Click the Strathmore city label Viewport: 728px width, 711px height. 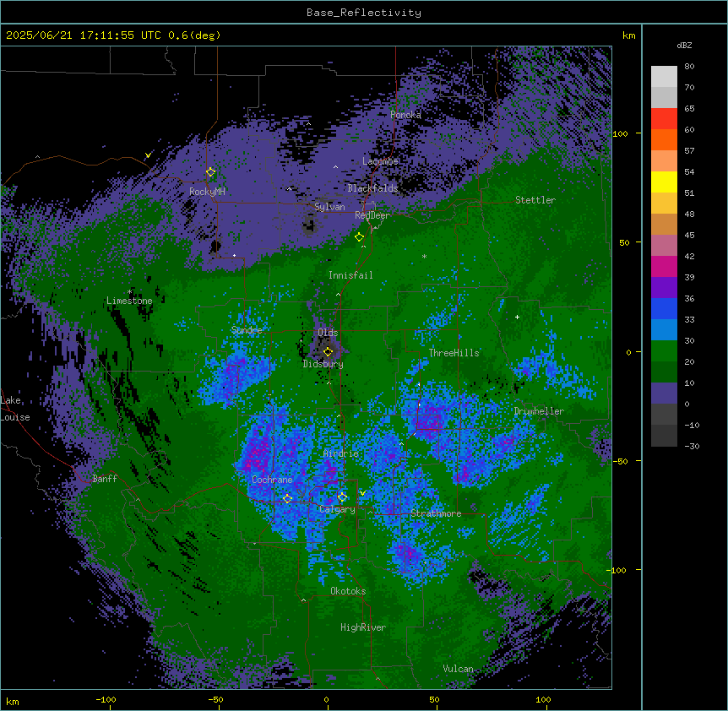tap(436, 513)
